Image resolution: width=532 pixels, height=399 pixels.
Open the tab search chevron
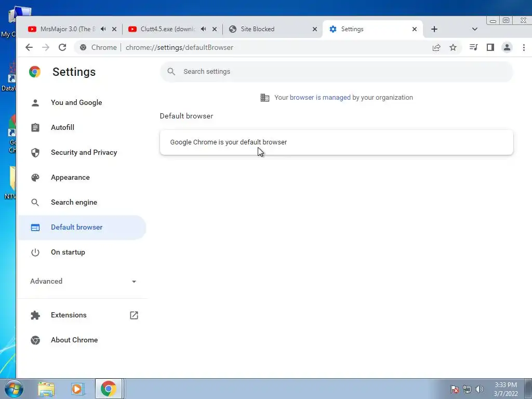coord(475,29)
